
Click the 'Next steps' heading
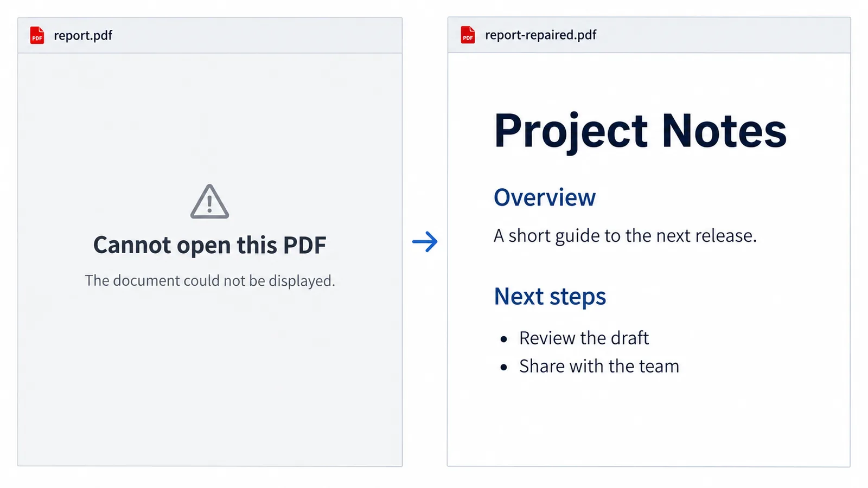(550, 297)
